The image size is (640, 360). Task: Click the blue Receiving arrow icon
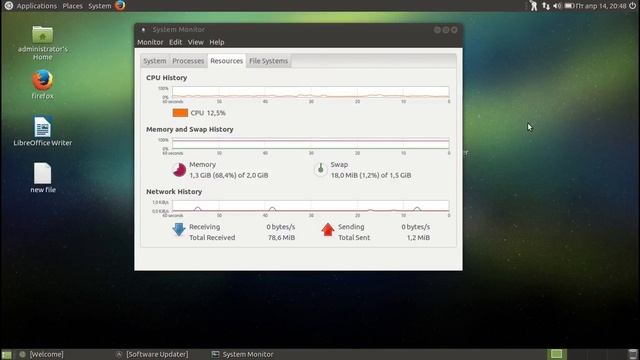tap(179, 229)
